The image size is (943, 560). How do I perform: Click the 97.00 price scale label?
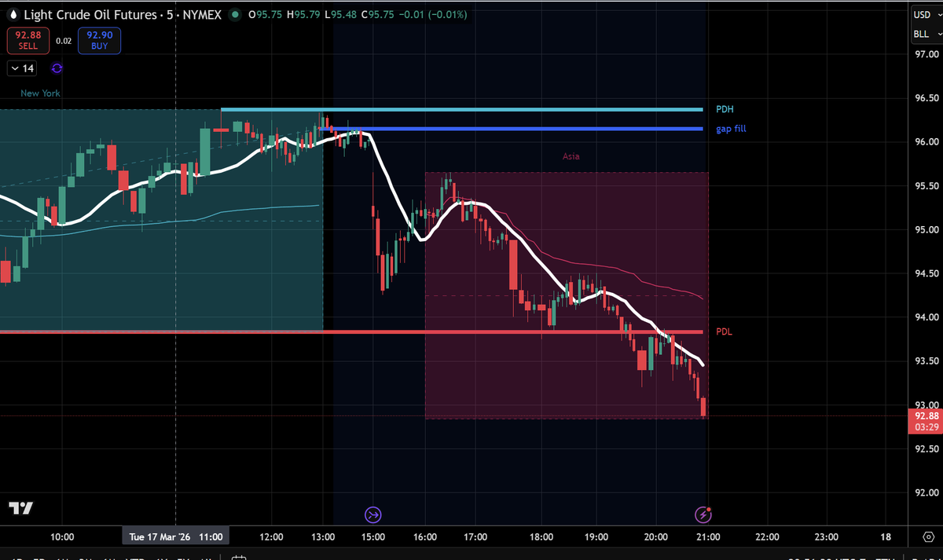click(926, 54)
